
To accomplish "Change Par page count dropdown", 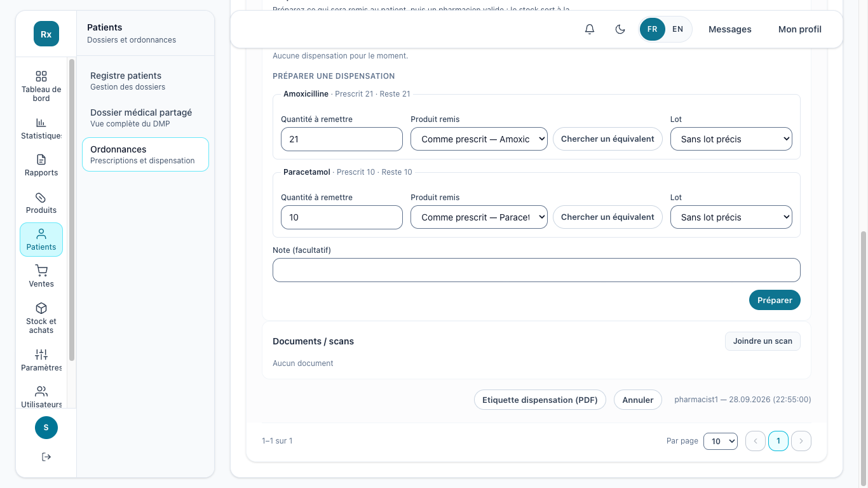I will (x=721, y=441).
